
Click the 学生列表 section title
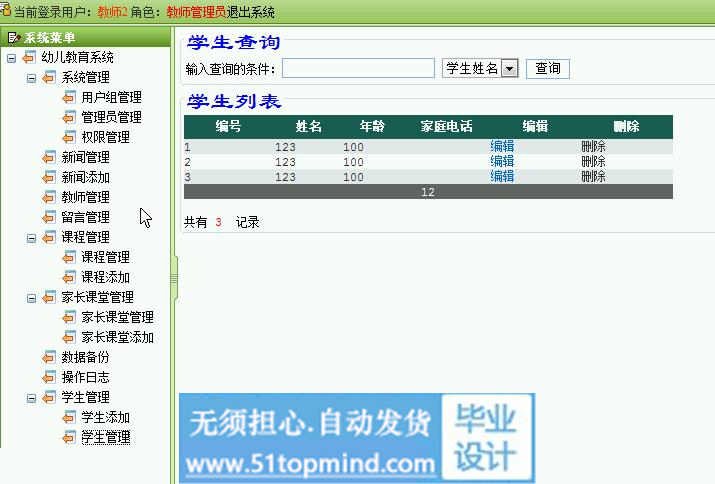point(233,101)
